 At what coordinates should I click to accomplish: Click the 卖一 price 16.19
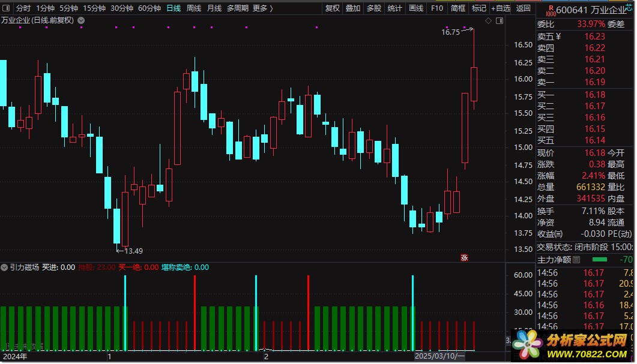pos(595,82)
